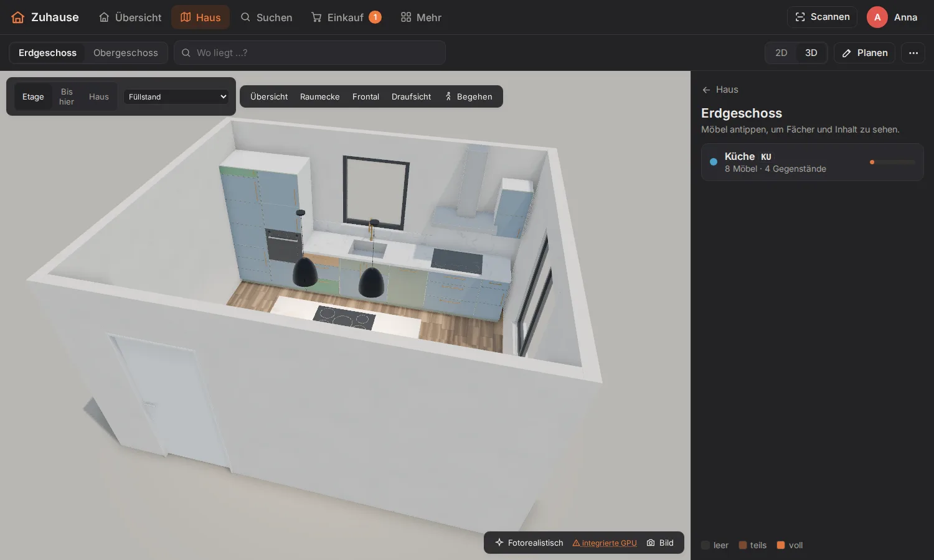934x560 pixels.
Task: Choose the Frontal camera view
Action: click(x=366, y=96)
